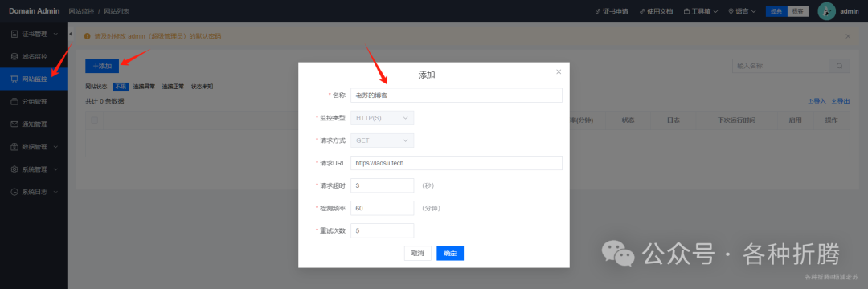The height and width of the screenshot is (289, 868).
Task: Open the 域名监控 menu item
Action: point(34,56)
